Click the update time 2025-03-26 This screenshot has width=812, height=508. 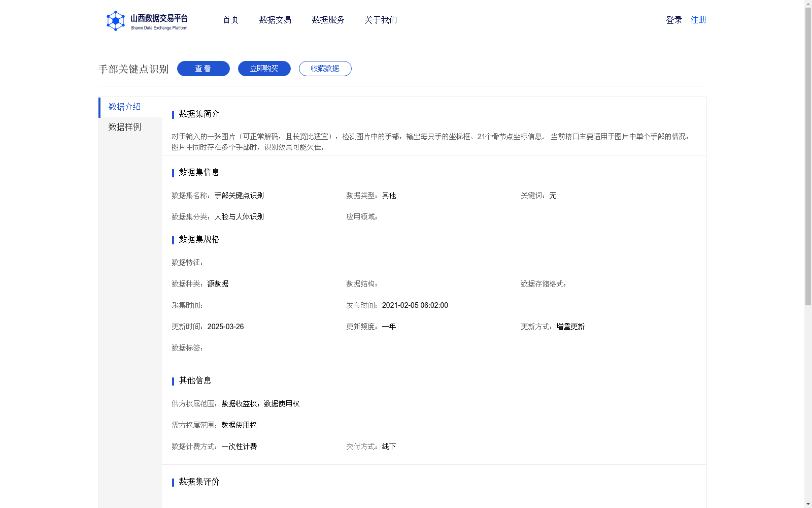(225, 327)
